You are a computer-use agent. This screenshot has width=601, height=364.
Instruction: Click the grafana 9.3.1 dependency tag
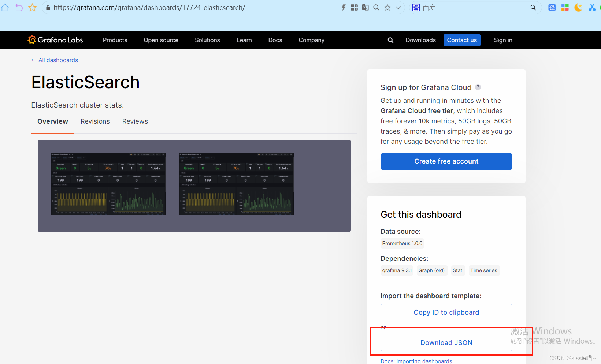(397, 270)
